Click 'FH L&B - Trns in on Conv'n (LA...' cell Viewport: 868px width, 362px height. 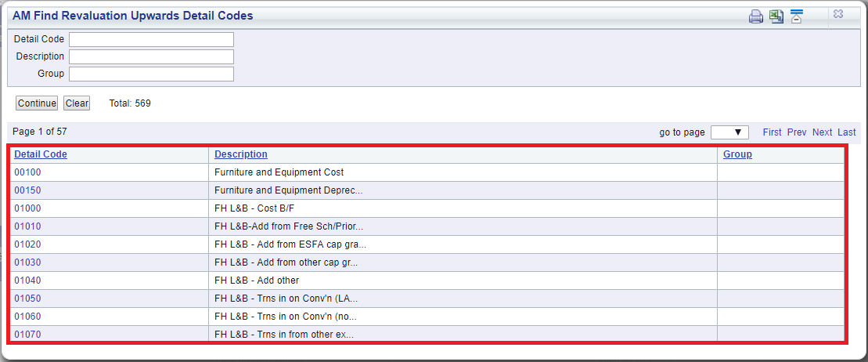[463, 299]
